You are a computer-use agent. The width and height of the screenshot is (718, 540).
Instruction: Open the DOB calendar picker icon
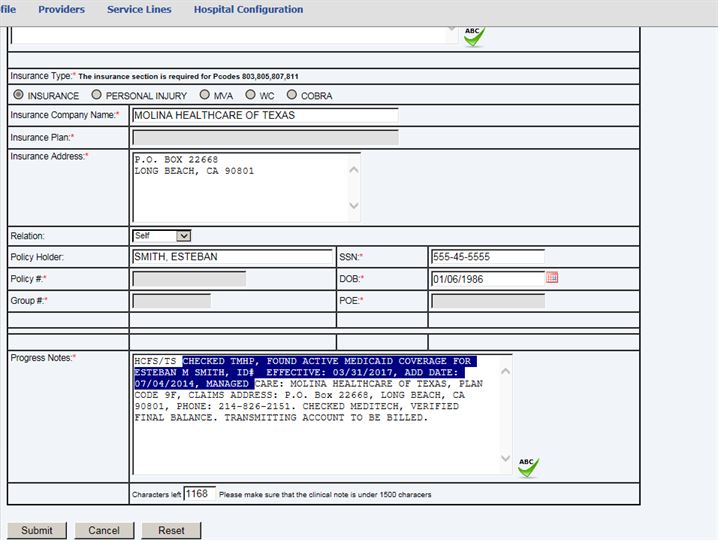552,278
